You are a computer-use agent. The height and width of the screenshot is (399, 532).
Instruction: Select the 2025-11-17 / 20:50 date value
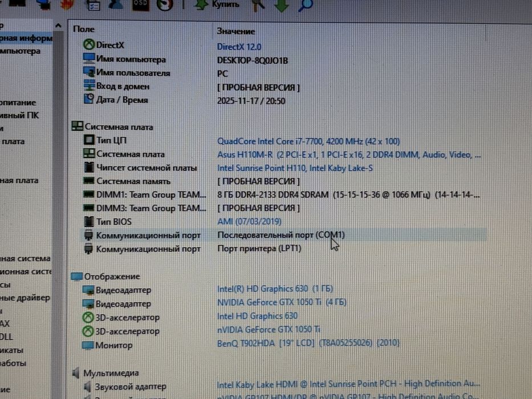(251, 101)
